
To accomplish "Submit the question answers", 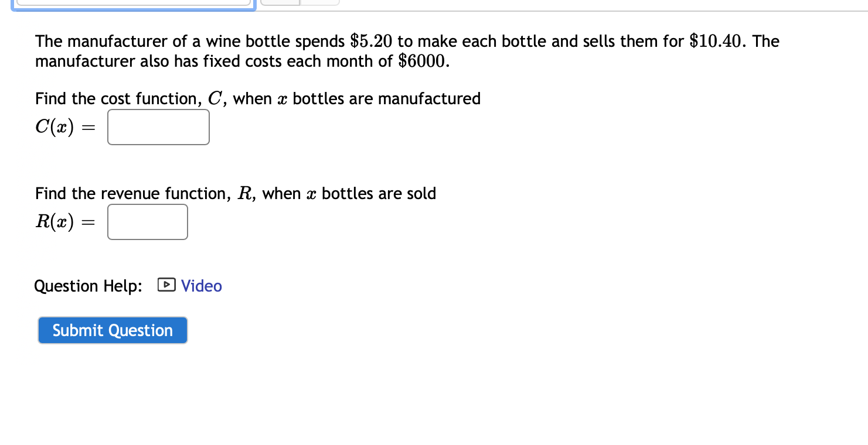I will [x=113, y=330].
